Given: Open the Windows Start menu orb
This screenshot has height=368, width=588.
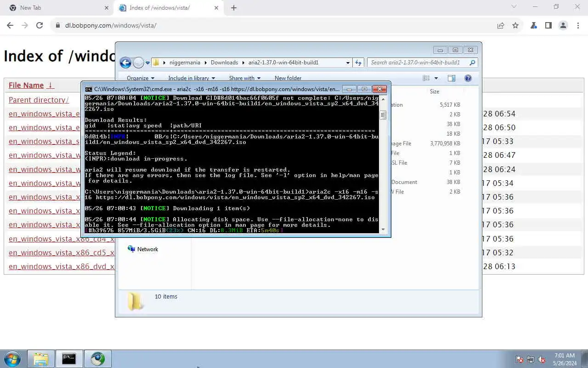Looking at the screenshot, I should coord(12,359).
